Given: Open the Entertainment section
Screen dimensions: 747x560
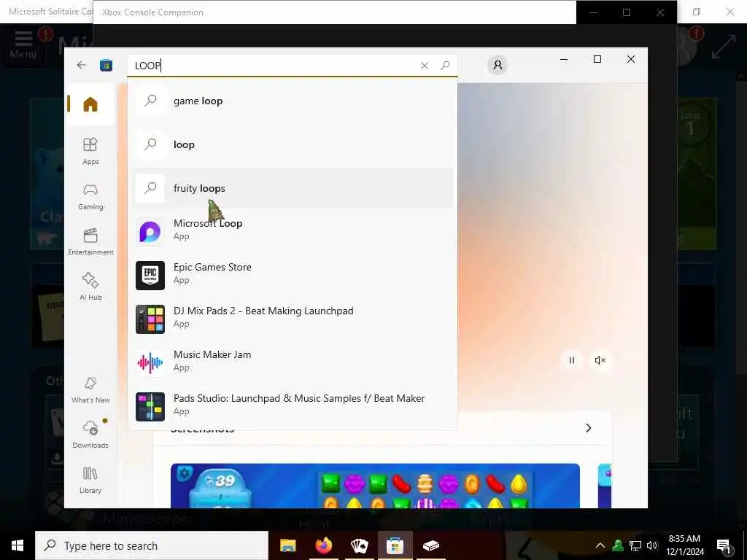Looking at the screenshot, I should (x=90, y=242).
